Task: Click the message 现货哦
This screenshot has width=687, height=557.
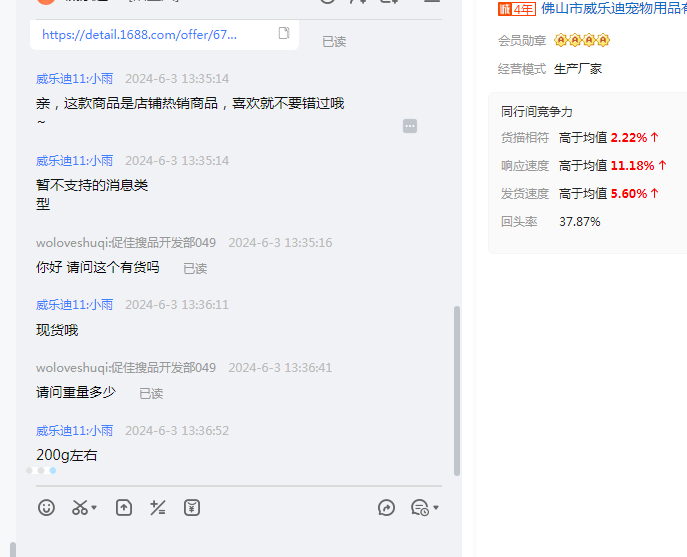Action: (x=57, y=330)
